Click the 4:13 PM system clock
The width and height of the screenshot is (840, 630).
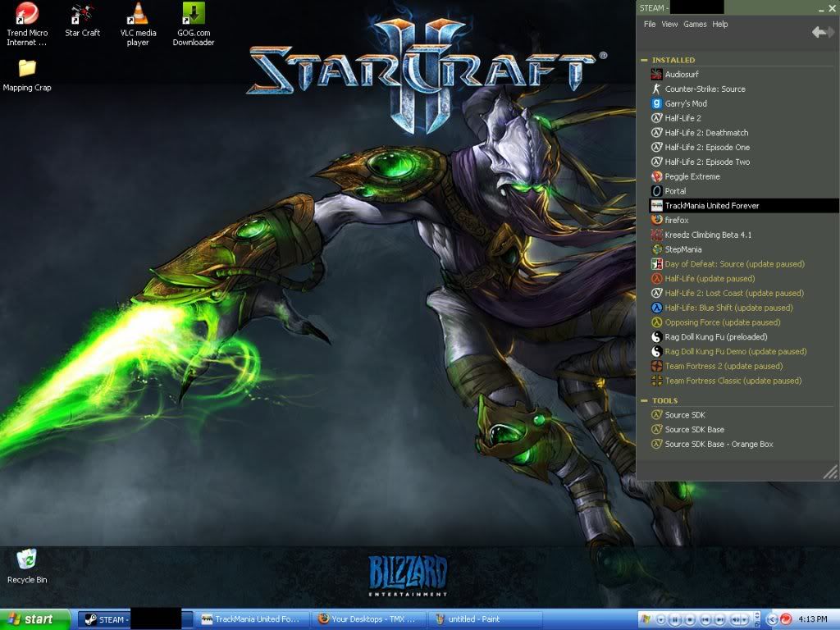click(x=813, y=619)
